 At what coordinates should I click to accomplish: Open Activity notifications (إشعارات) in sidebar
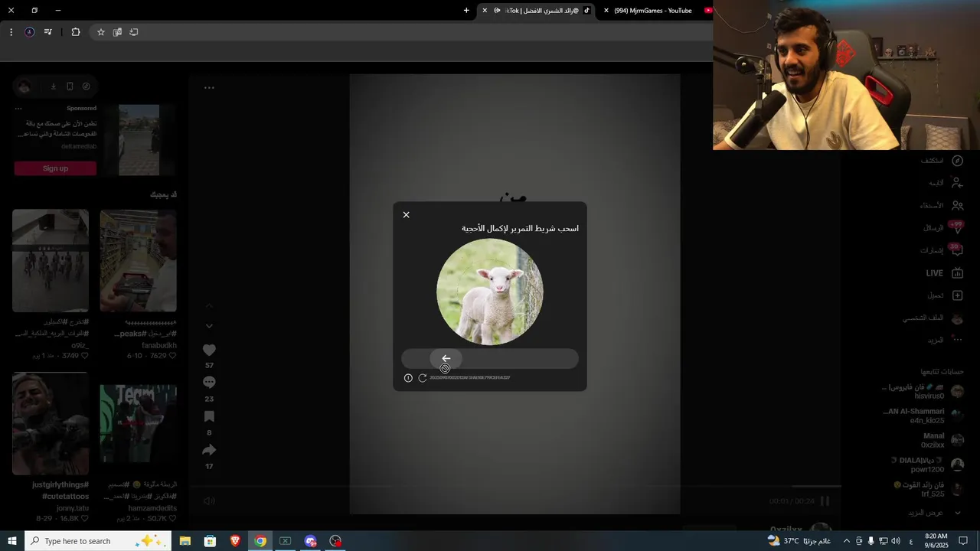pyautogui.click(x=942, y=250)
